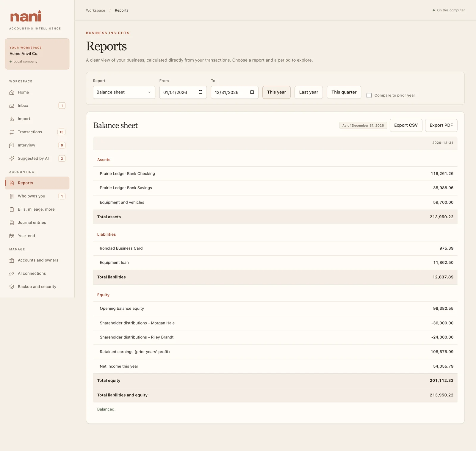Open Journal entries section
Image resolution: width=476 pixels, height=451 pixels.
coord(37,223)
